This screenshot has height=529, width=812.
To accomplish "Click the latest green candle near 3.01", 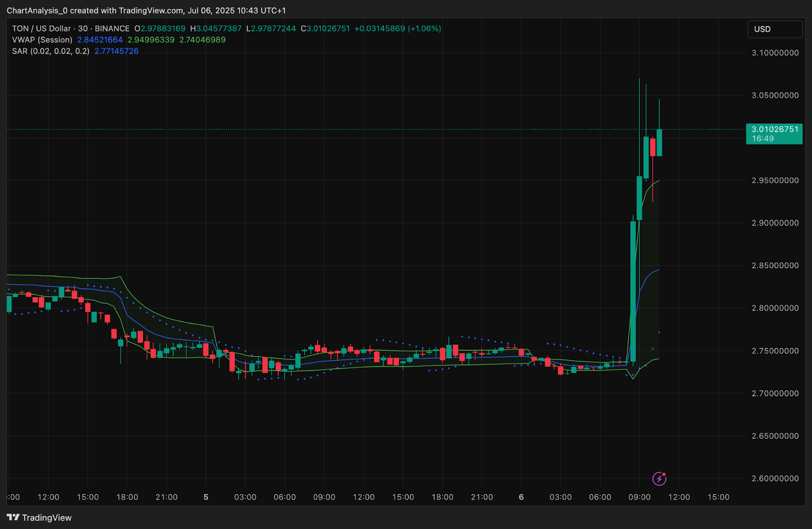I will [x=659, y=143].
